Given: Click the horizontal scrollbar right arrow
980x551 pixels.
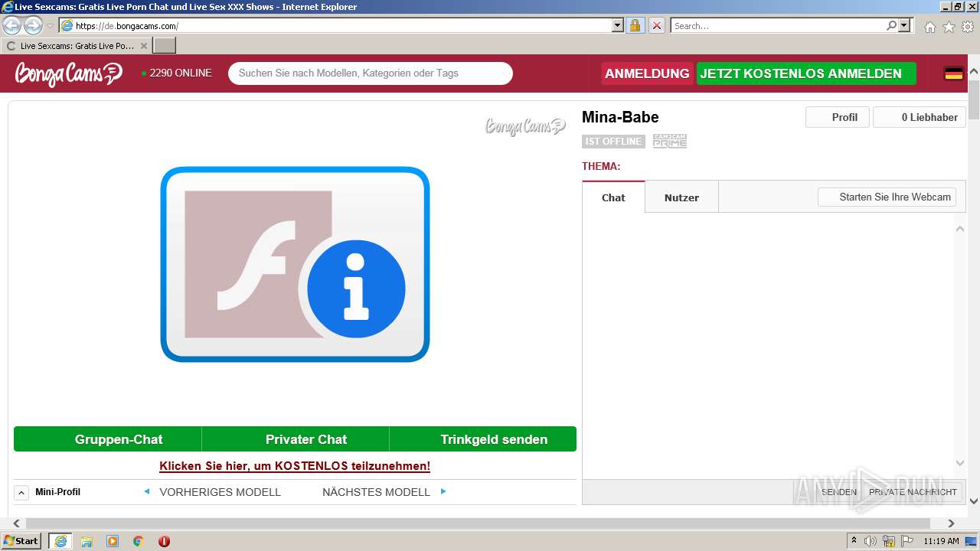Looking at the screenshot, I should 952,523.
